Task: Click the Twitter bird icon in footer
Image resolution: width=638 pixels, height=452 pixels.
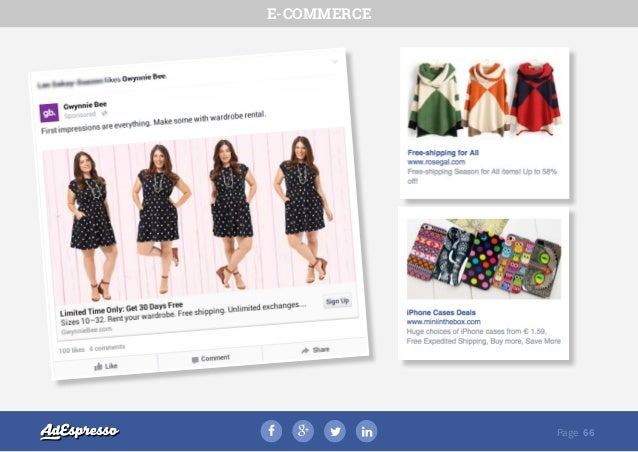Action: pyautogui.click(x=335, y=431)
